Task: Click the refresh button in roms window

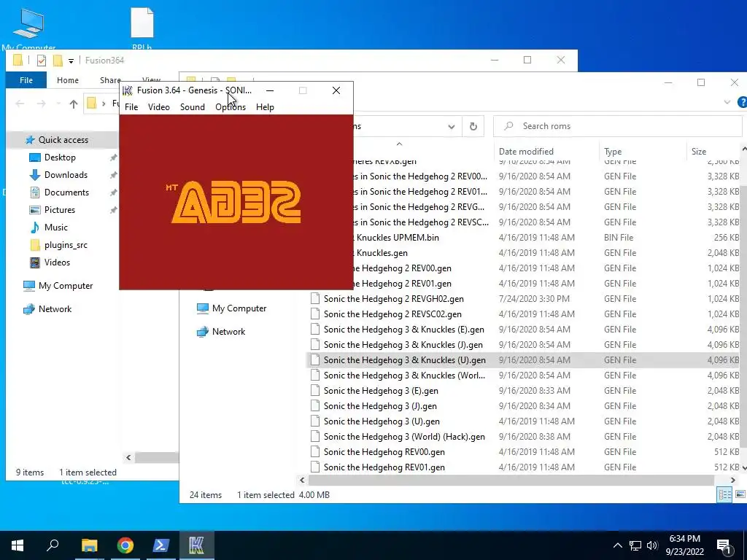Action: point(473,126)
